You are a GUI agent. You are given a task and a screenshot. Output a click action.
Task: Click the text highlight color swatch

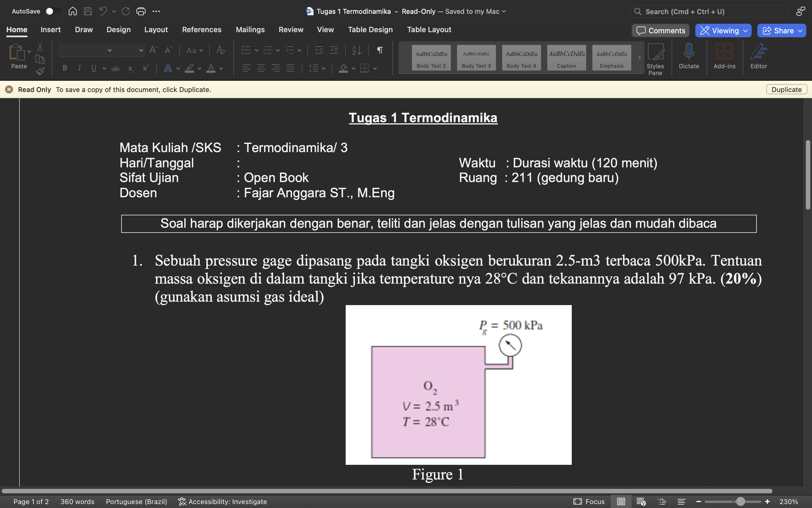click(x=189, y=68)
